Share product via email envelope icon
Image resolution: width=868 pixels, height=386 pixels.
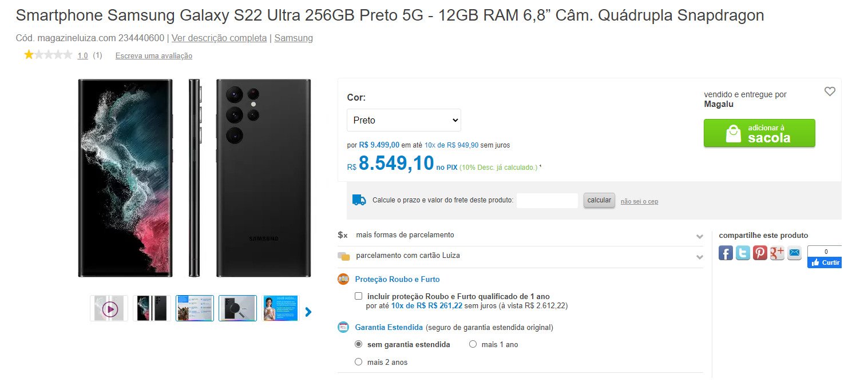tap(794, 253)
